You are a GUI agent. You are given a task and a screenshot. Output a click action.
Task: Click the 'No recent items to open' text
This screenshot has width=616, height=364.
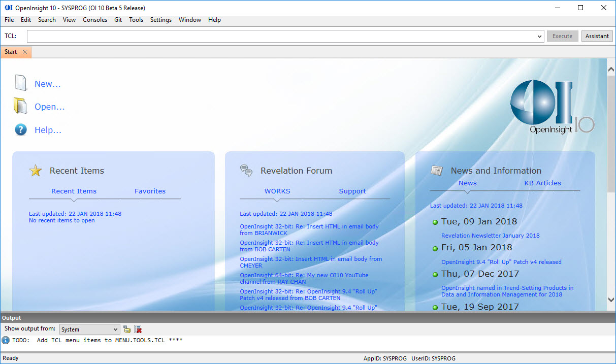tap(62, 221)
